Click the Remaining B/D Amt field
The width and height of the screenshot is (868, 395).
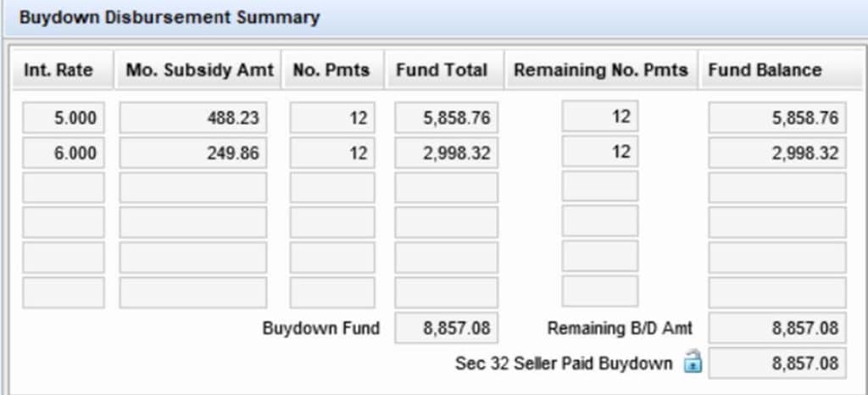(777, 327)
